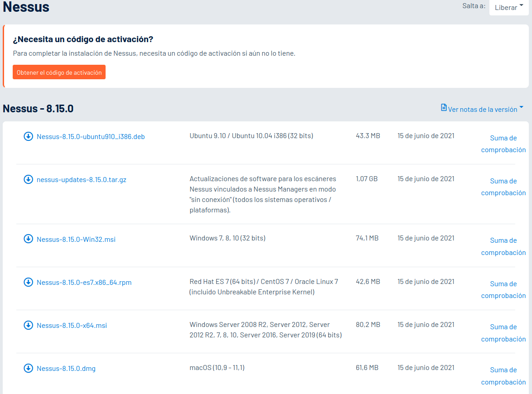The image size is (532, 394).
Task: Select the Nessus-8.15.0-Win32.msi link
Action: tap(76, 240)
